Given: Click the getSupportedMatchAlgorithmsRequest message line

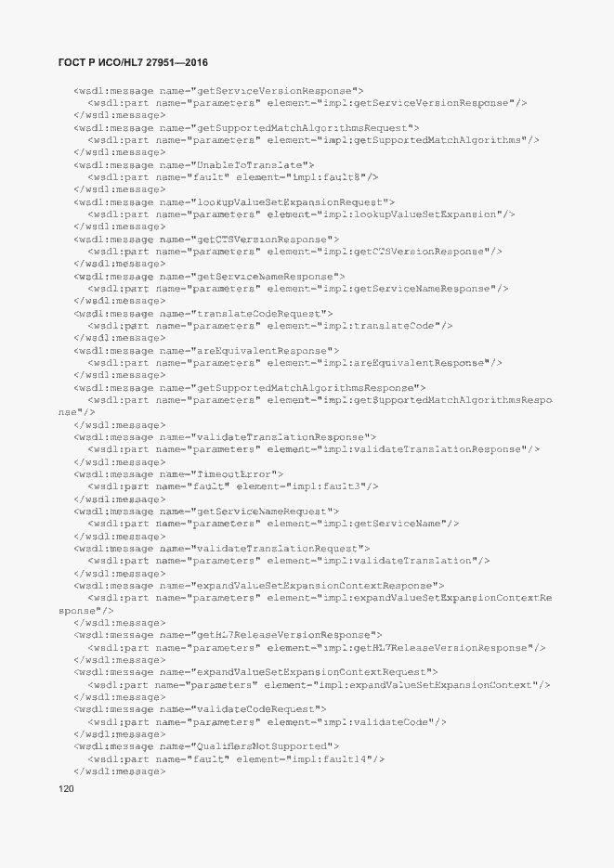Looking at the screenshot, I should pyautogui.click(x=246, y=128).
